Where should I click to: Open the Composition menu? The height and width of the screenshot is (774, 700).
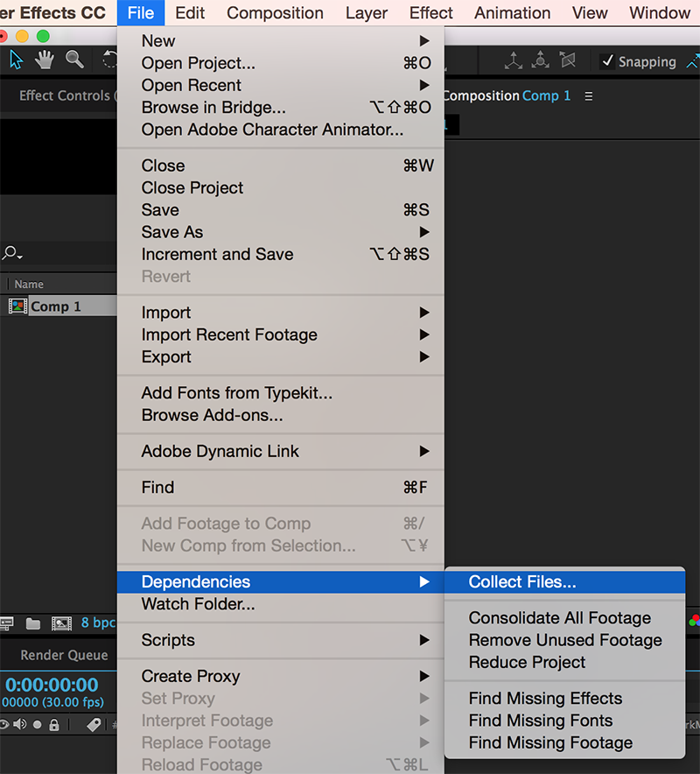coord(275,13)
